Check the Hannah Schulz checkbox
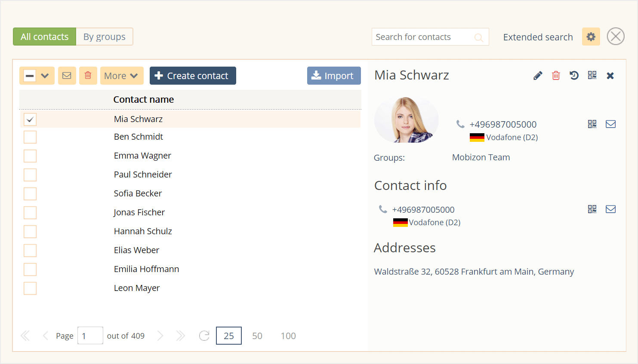The image size is (638, 364). (x=30, y=232)
